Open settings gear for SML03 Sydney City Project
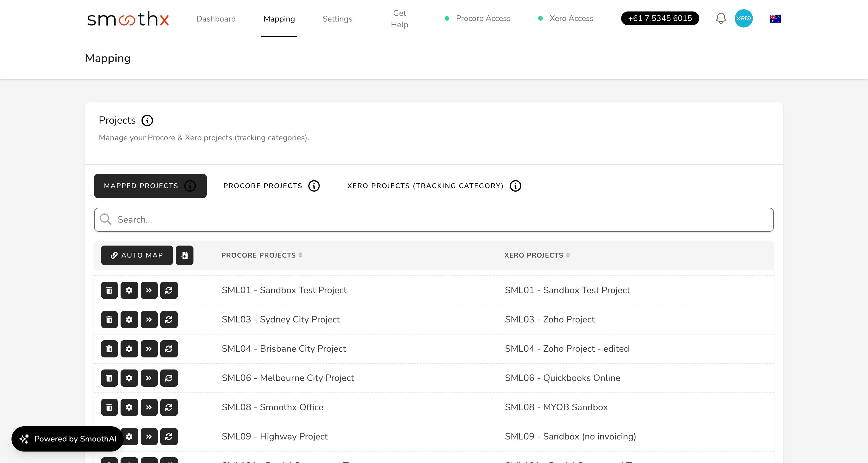This screenshot has width=868, height=463. pos(129,320)
